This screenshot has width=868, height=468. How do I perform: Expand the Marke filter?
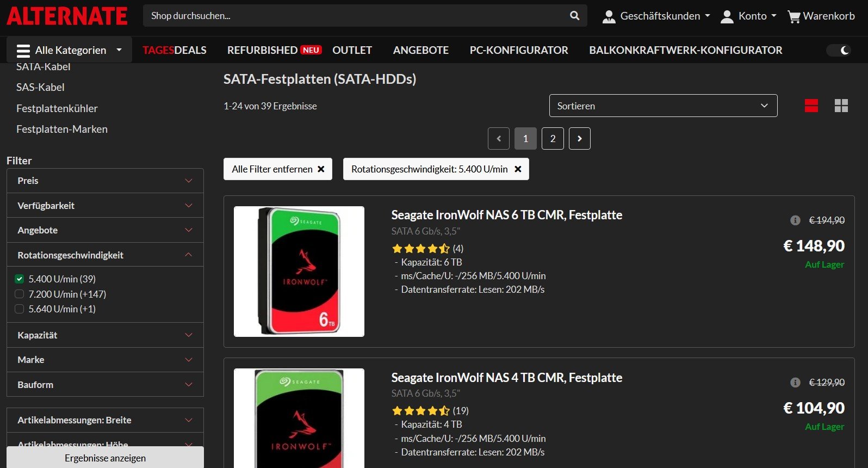105,360
